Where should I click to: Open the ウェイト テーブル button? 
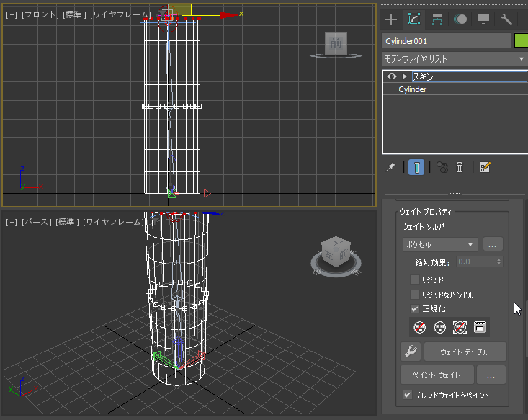pyautogui.click(x=465, y=352)
